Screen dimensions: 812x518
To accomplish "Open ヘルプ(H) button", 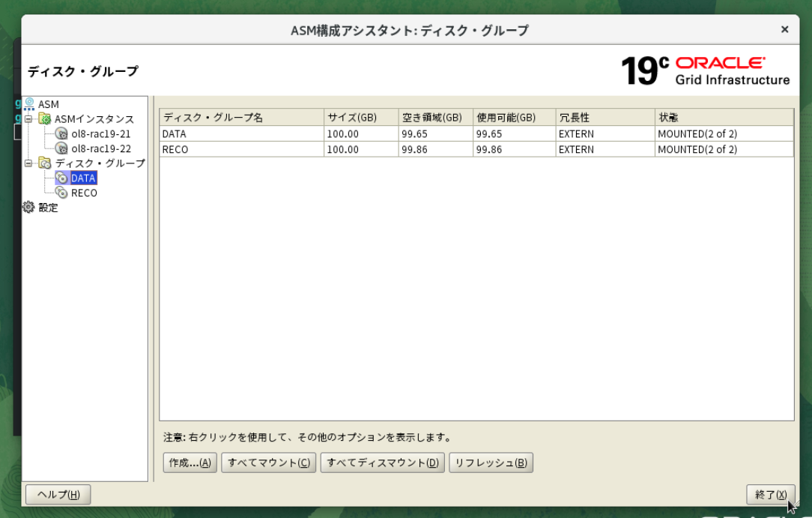I will [58, 495].
